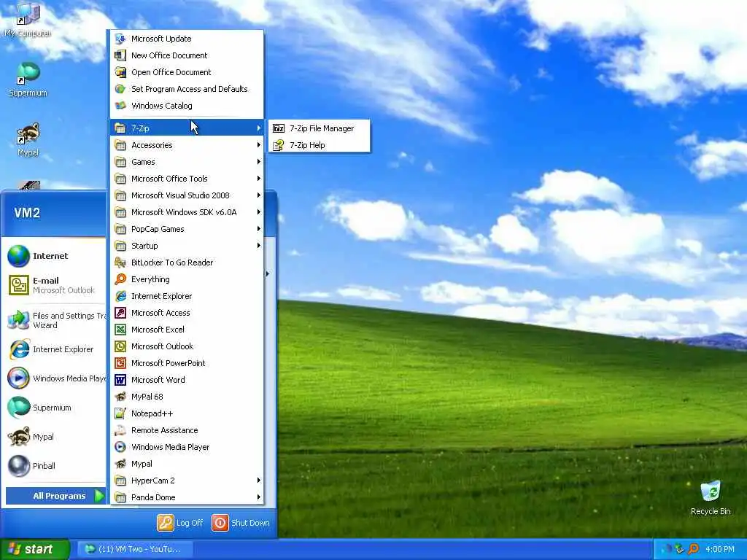The height and width of the screenshot is (560, 747).
Task: Open Mypal in recent programs list
Action: tap(55, 437)
